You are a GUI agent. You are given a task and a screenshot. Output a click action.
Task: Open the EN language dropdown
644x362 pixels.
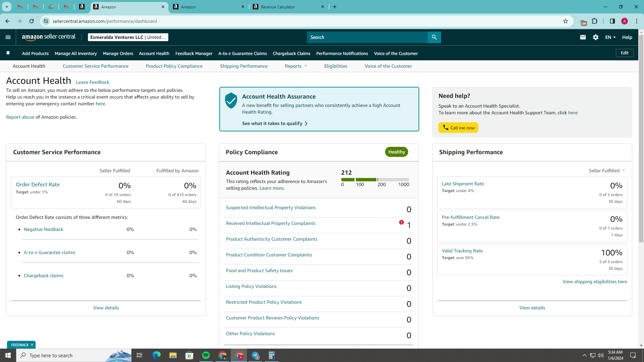pos(610,37)
